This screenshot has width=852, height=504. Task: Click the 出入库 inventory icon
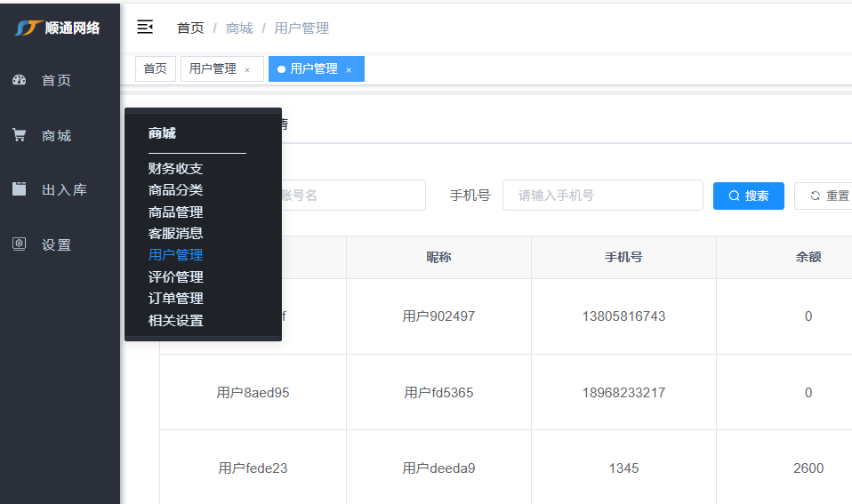(20, 189)
